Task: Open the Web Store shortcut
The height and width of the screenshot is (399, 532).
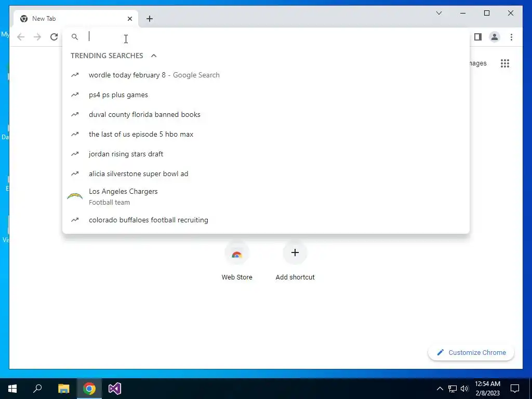Action: point(237,261)
